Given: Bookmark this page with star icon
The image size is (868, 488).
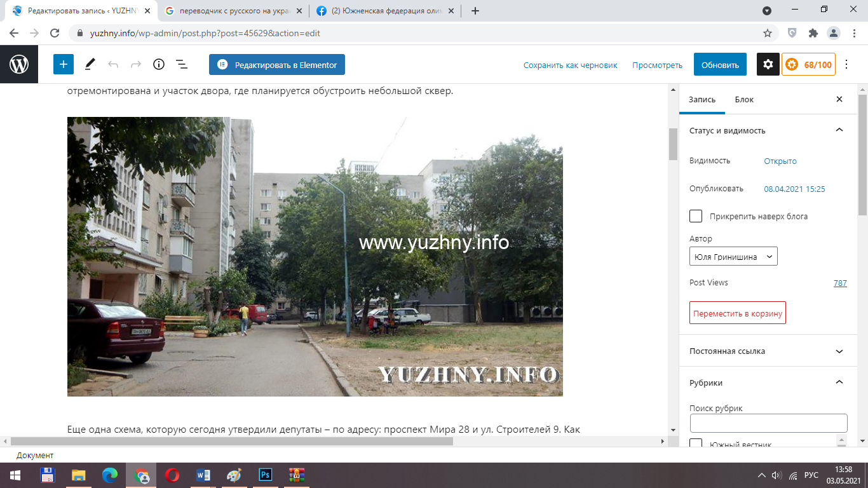Looking at the screenshot, I should (768, 32).
